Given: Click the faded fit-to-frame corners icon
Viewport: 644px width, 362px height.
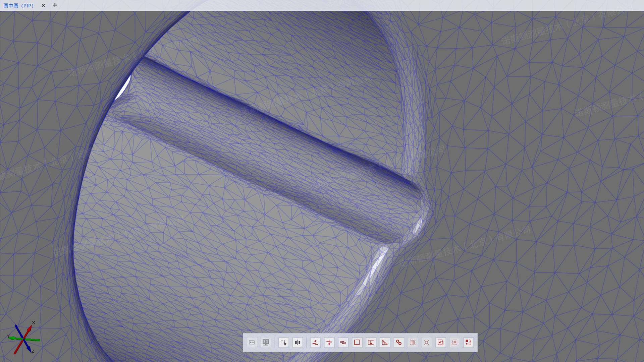Looking at the screenshot, I should (x=427, y=342).
